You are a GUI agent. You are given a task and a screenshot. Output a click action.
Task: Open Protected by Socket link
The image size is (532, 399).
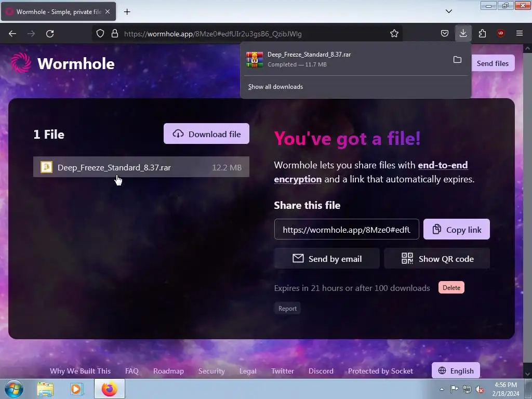[380, 371]
